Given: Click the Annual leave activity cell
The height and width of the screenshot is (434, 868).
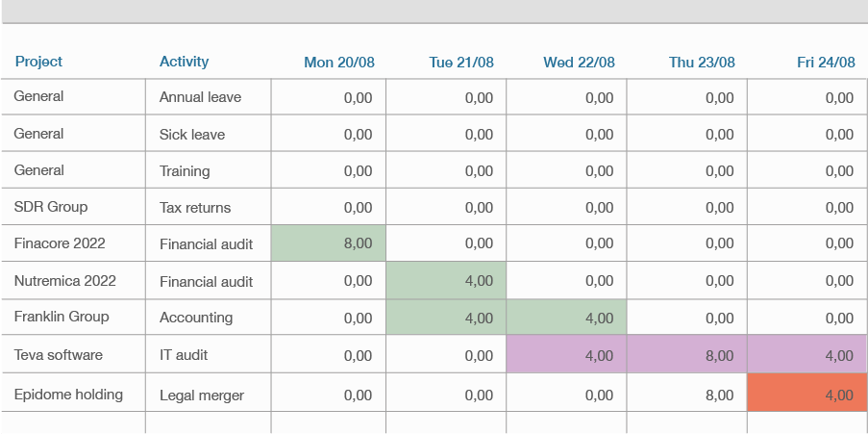Looking at the screenshot, I should pyautogui.click(x=209, y=97).
